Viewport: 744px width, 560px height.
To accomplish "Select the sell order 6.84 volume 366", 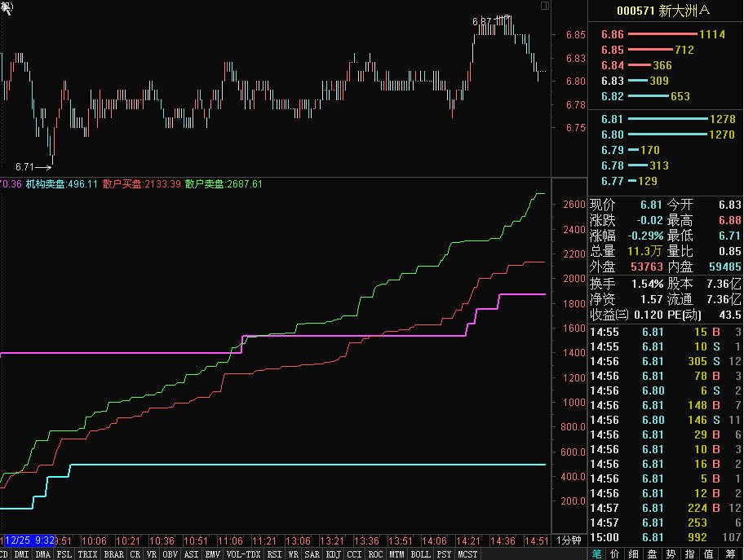I will (x=636, y=65).
